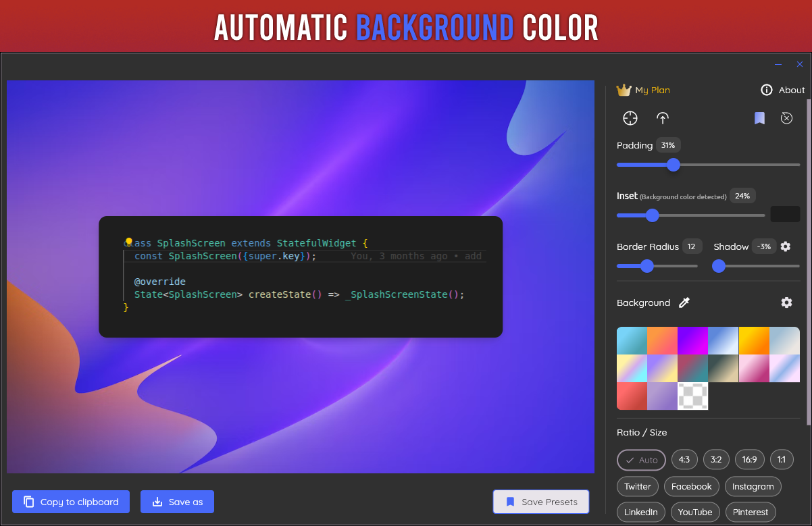This screenshot has width=812, height=526.
Task: Select the 16:9 ratio option
Action: 749,460
